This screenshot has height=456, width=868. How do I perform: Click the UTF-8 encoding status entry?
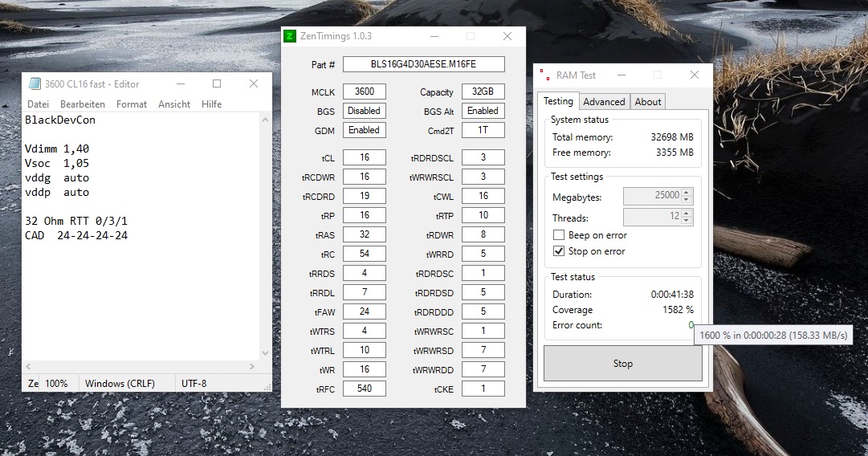click(x=194, y=384)
